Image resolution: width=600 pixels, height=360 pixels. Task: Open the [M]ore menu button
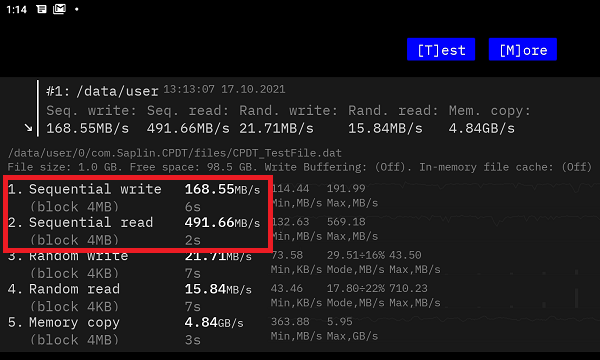(x=523, y=49)
